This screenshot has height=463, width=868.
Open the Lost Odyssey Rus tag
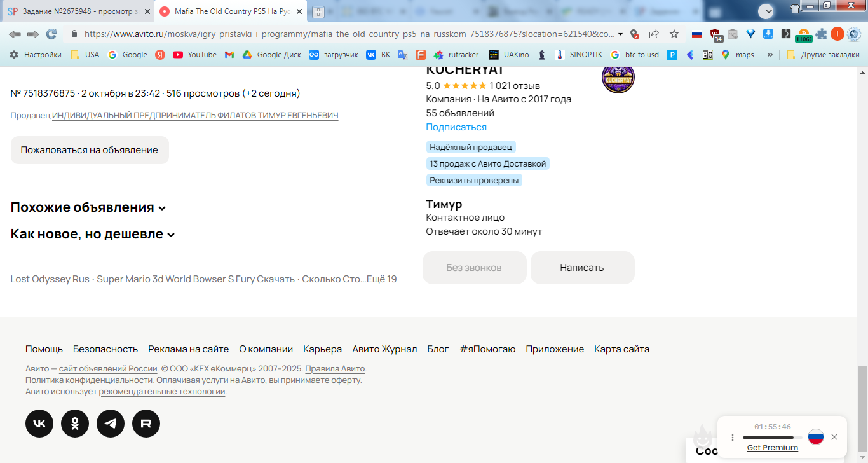click(x=50, y=279)
